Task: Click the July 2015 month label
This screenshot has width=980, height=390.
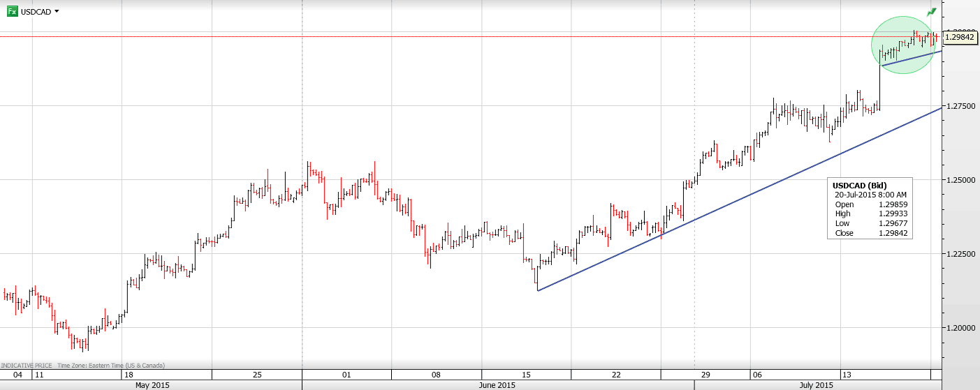Action: click(x=814, y=385)
